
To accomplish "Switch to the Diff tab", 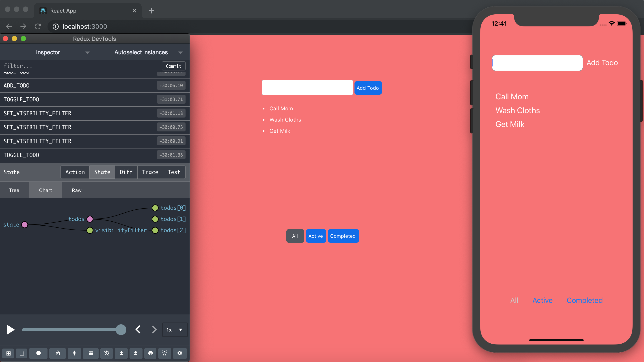I will pos(126,172).
